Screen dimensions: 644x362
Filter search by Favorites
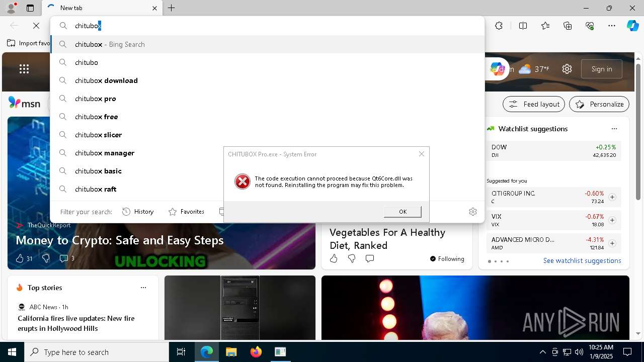click(x=186, y=212)
